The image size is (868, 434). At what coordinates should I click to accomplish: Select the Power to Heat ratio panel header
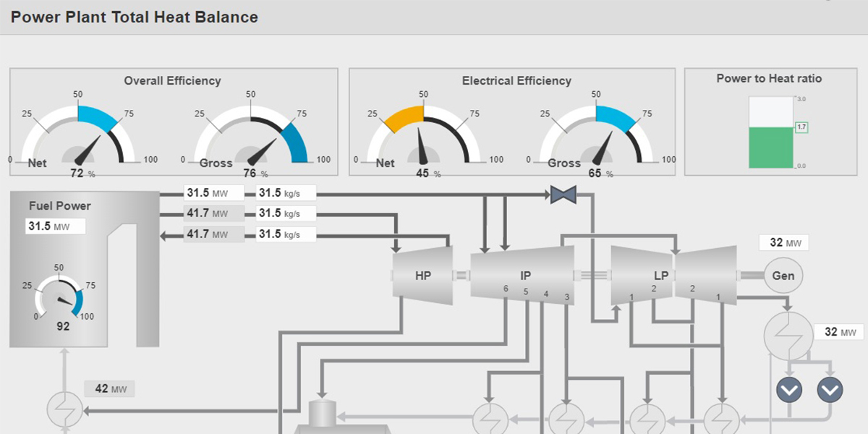768,78
